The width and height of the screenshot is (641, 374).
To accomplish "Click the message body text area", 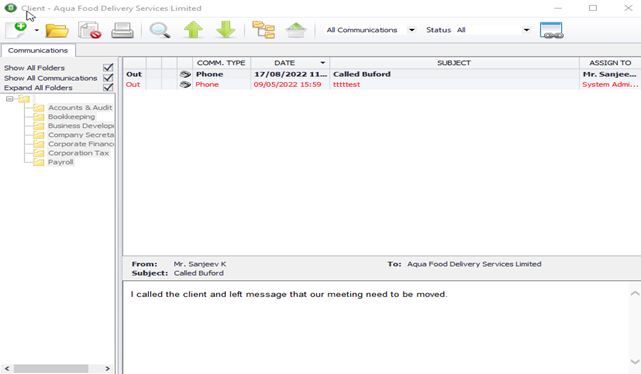I will click(x=376, y=327).
